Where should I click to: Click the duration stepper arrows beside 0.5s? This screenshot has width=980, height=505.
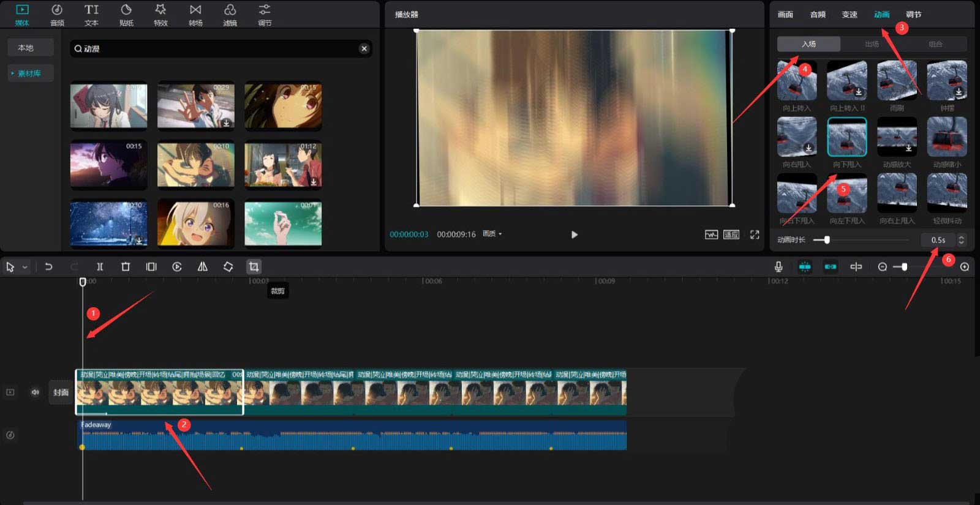click(x=961, y=240)
